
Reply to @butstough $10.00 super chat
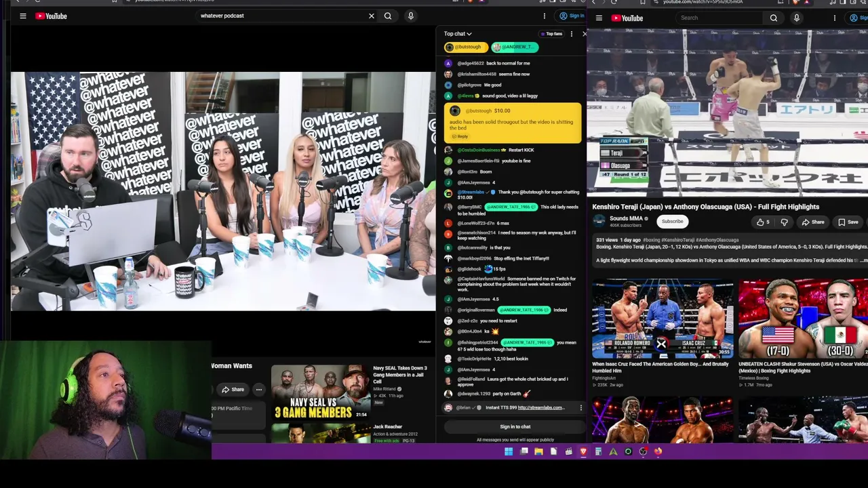click(460, 137)
